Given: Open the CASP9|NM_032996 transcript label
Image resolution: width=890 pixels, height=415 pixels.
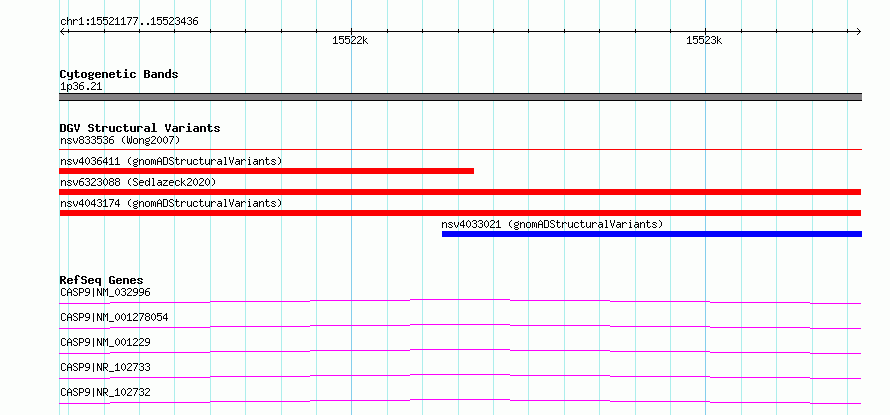Looking at the screenshot, I should tap(105, 292).
